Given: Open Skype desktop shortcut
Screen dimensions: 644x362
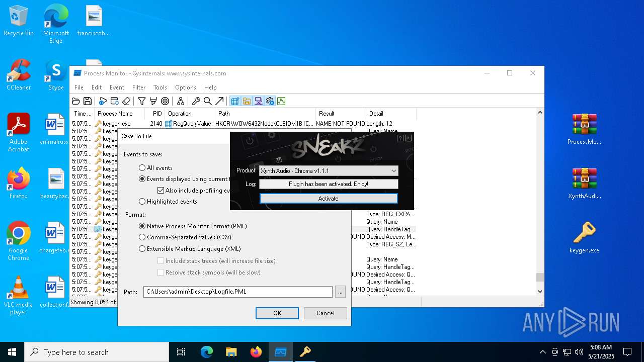Looking at the screenshot, I should click(x=56, y=74).
